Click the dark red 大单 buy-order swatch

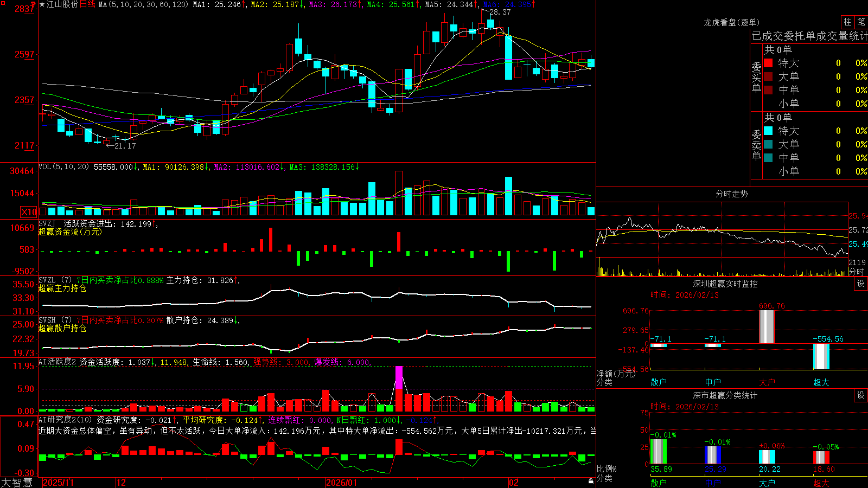pos(768,76)
